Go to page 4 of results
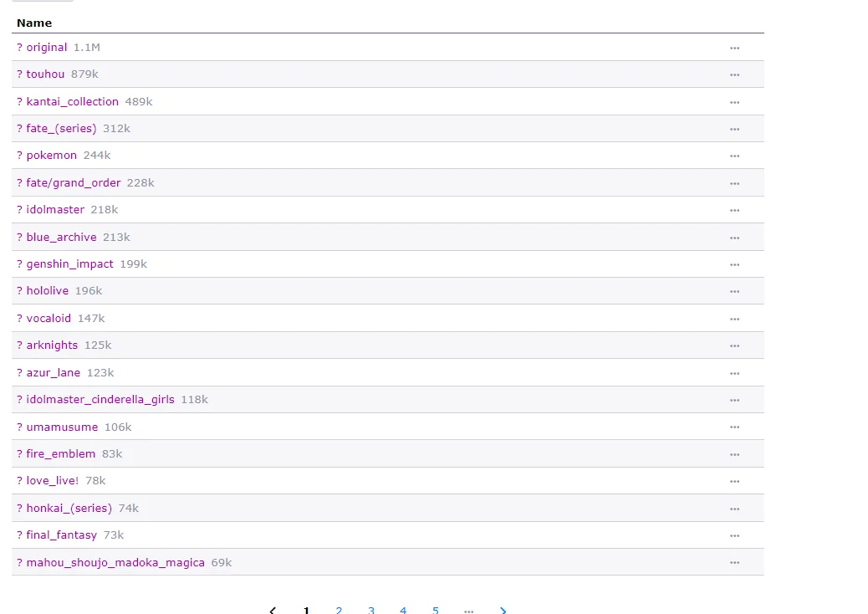The width and height of the screenshot is (868, 614). pyautogui.click(x=403, y=610)
